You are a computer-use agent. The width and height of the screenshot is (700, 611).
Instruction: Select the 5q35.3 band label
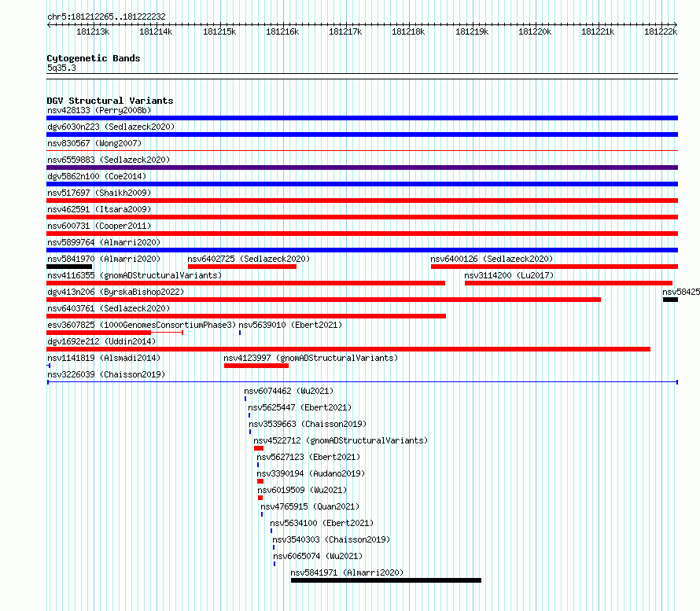tap(61, 68)
